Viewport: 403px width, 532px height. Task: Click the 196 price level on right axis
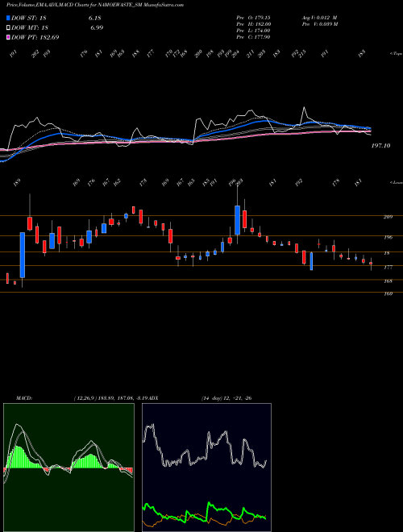388,238
